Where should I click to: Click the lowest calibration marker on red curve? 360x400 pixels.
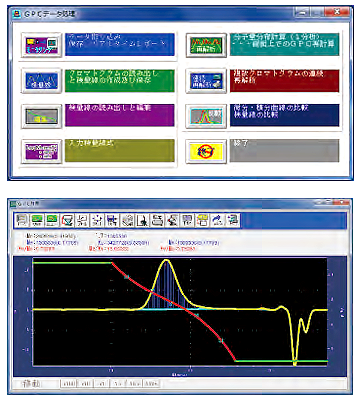pos(220,340)
